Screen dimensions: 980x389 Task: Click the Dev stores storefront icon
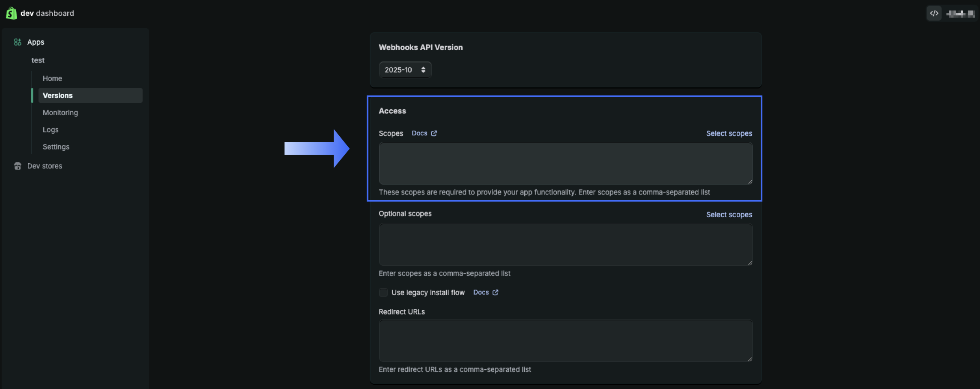(x=18, y=166)
